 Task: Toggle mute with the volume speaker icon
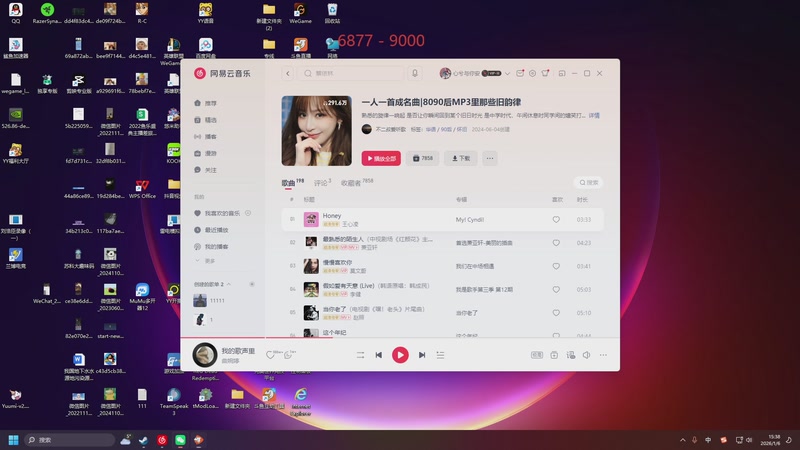[587, 355]
